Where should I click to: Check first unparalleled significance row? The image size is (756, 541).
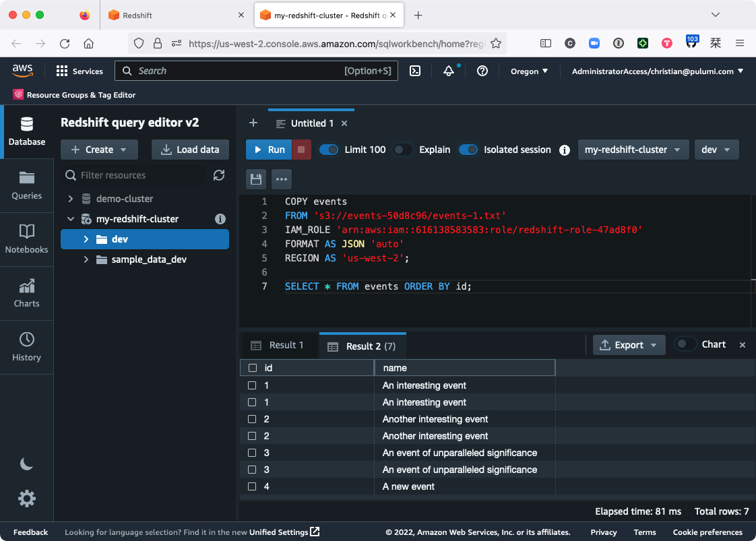tap(252, 453)
